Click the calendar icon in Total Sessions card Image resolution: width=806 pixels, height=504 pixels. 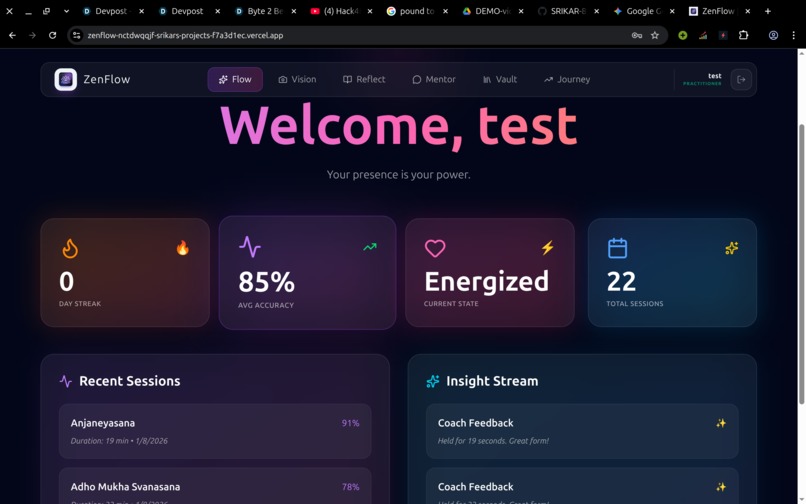coord(617,248)
